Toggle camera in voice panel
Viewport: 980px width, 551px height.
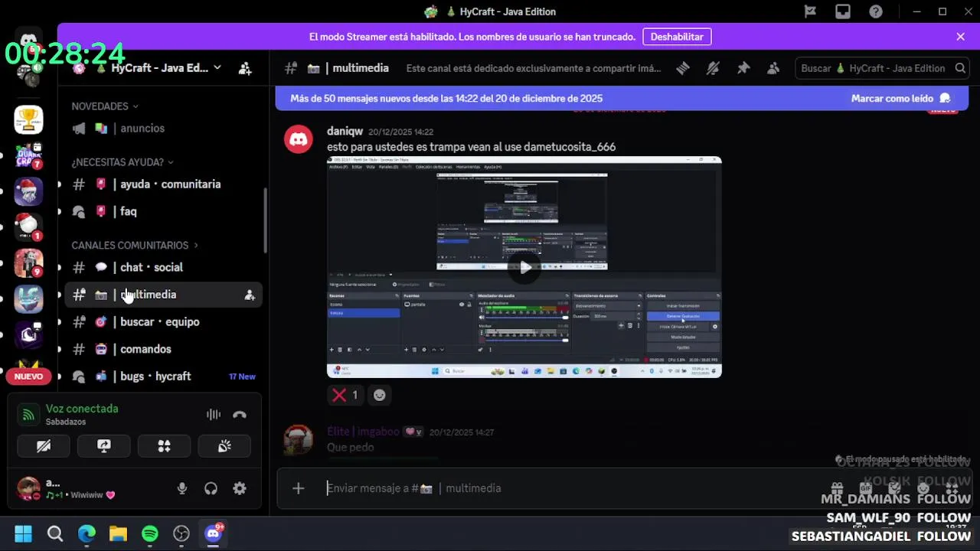point(44,446)
